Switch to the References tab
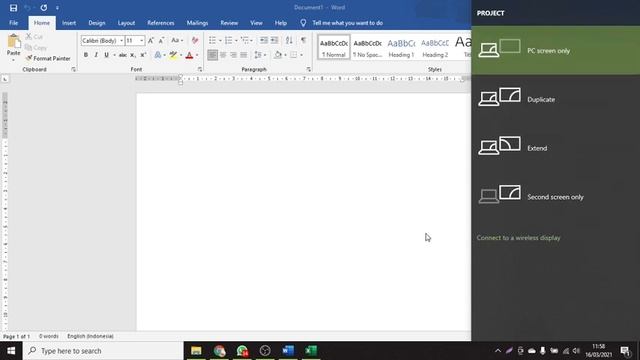Viewport: 640px width, 360px height. tap(161, 23)
